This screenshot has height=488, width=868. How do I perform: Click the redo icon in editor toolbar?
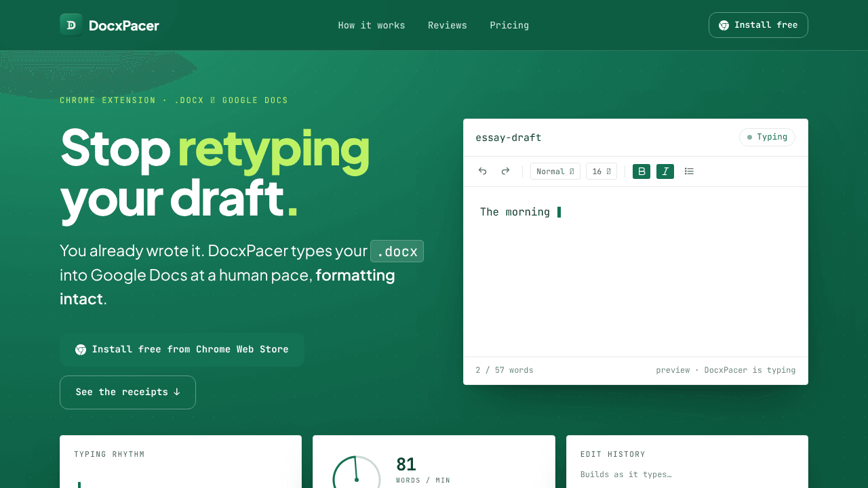point(505,171)
